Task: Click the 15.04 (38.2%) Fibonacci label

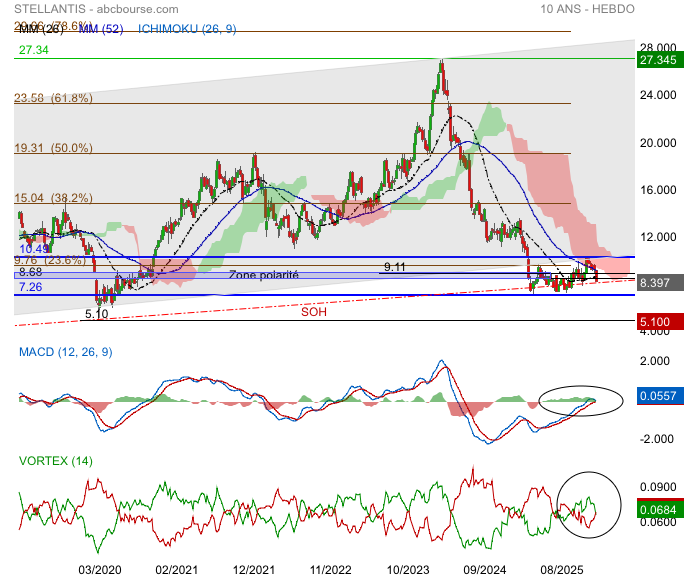Action: (53, 198)
